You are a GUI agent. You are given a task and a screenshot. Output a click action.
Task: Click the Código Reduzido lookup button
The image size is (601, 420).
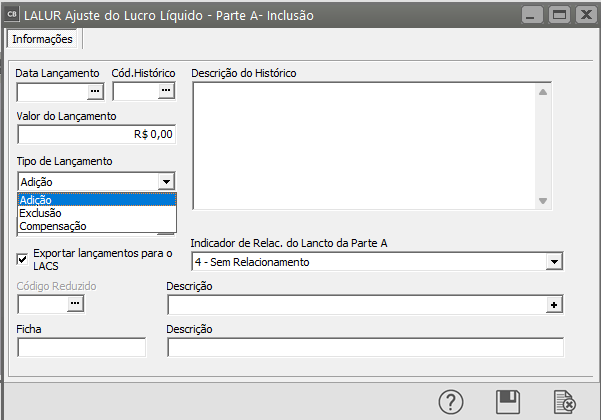click(75, 305)
